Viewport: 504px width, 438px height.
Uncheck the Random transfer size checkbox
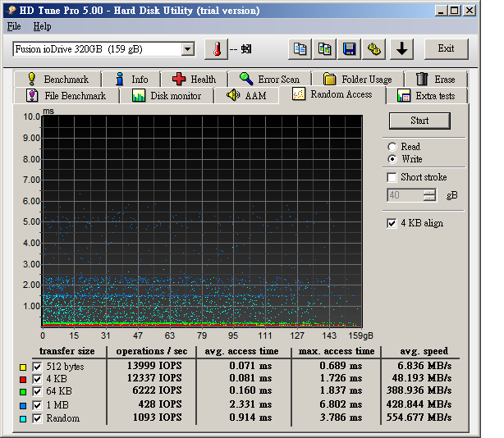[37, 419]
